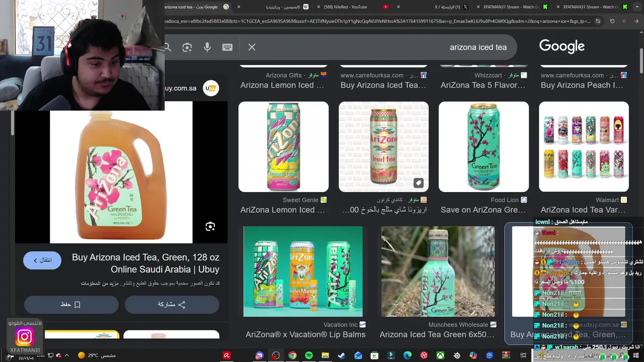Open Spotify from the taskbar

(309, 355)
